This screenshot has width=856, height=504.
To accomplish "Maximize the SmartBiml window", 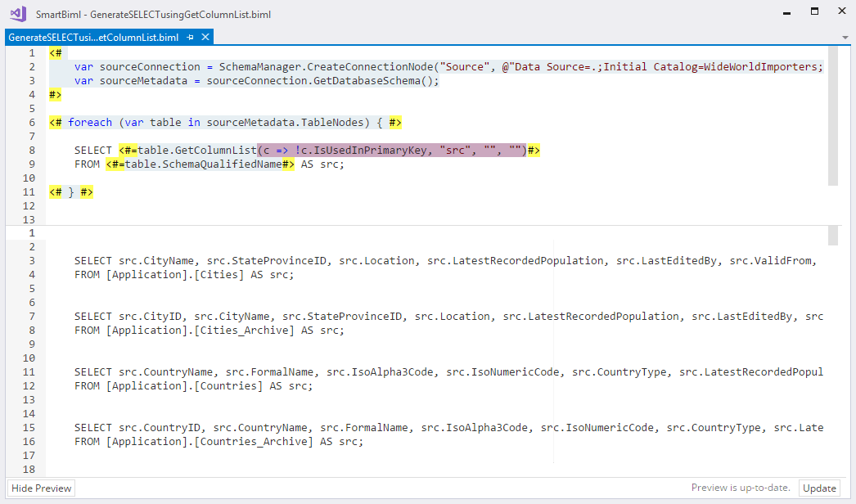I will [814, 11].
